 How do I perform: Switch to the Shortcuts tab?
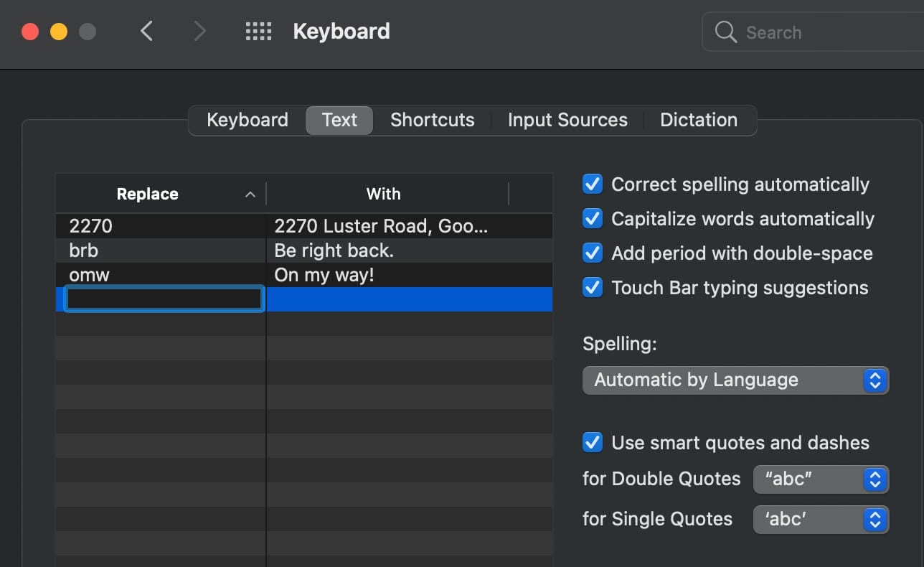tap(432, 120)
